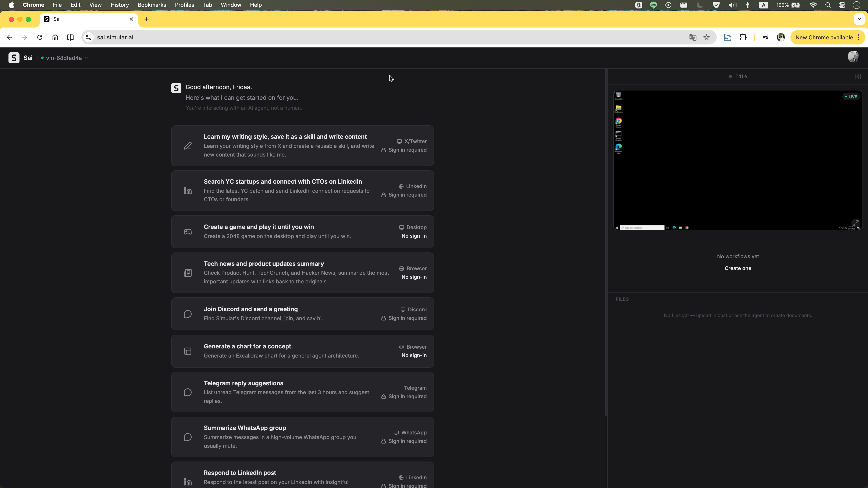Image resolution: width=868 pixels, height=488 pixels.
Task: Click the LinkedIn icon on the YC startups card
Action: pyautogui.click(x=188, y=191)
